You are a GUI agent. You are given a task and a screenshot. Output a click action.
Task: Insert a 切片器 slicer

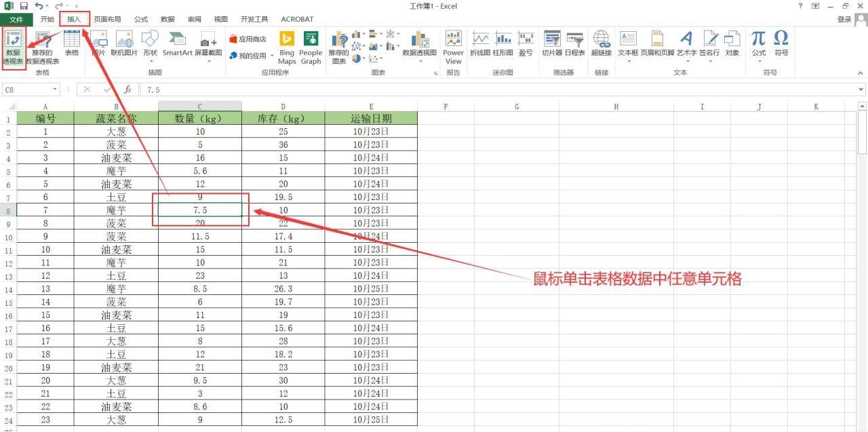pos(552,44)
